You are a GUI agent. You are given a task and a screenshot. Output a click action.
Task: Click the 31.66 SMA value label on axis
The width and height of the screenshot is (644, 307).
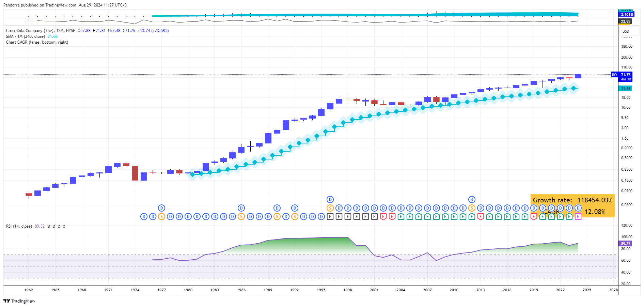(x=626, y=89)
